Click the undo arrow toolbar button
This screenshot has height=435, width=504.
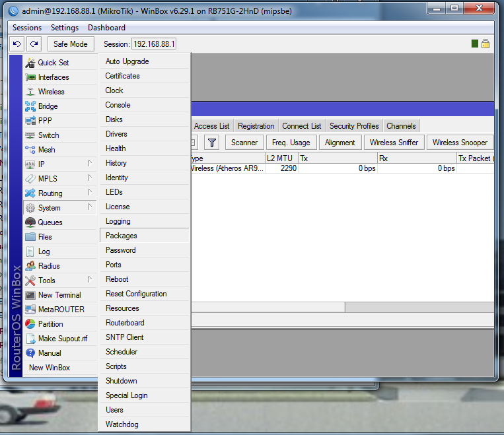tap(17, 44)
